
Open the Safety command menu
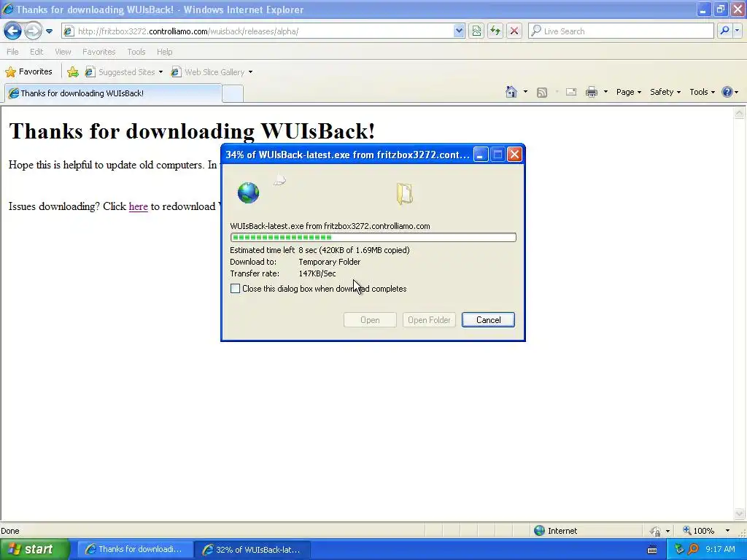665,92
